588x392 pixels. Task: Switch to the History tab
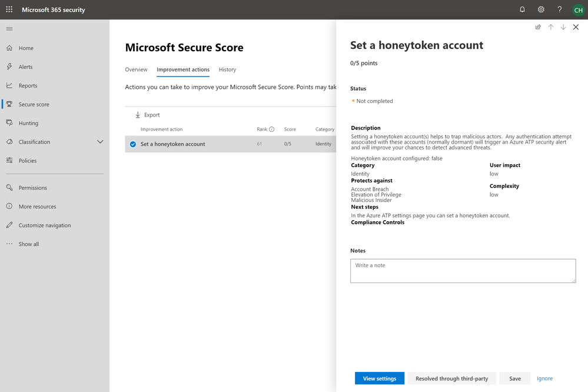[227, 69]
